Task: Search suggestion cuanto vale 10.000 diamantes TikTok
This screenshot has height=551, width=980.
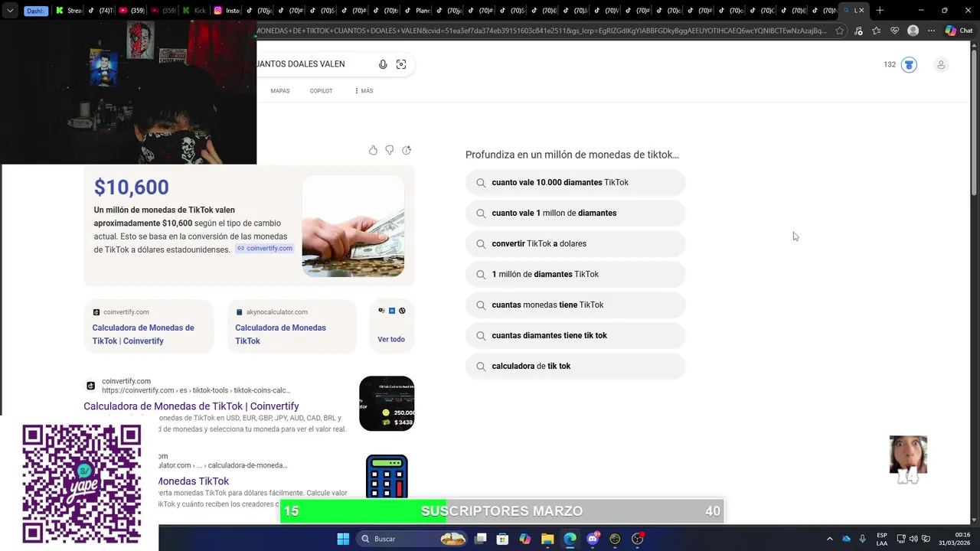Action: click(x=575, y=182)
